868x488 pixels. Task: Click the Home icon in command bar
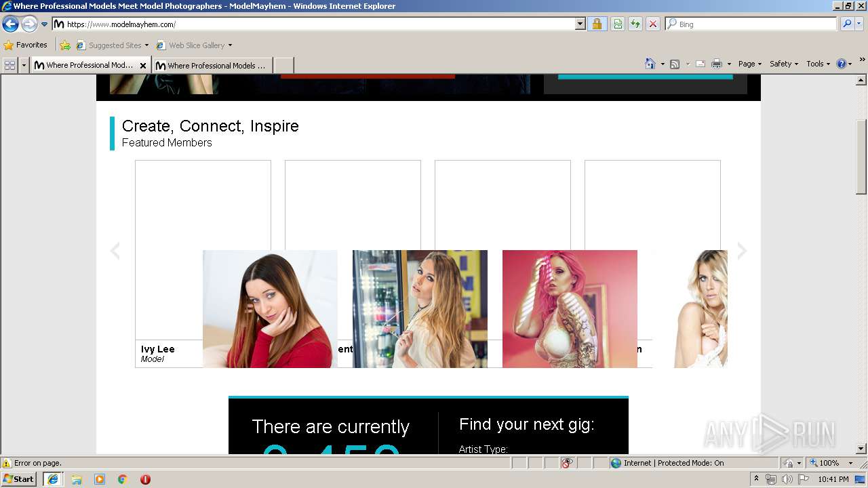click(x=650, y=64)
